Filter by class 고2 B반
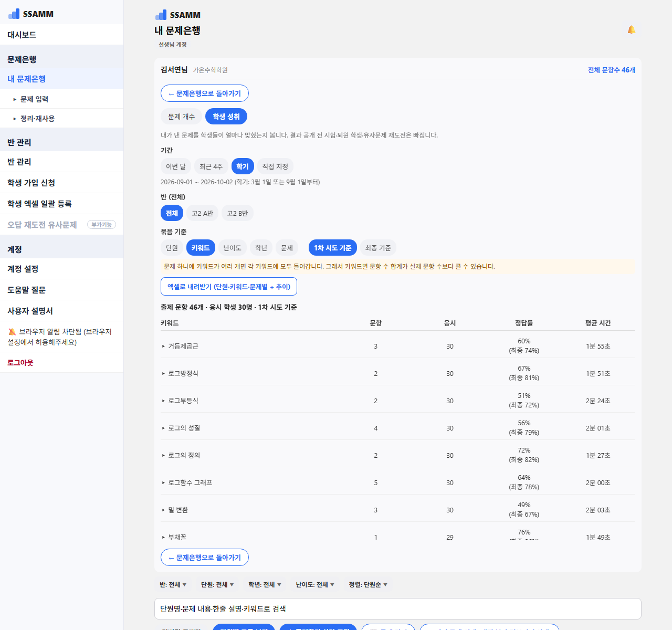Viewport: 672px width, 630px height. 237,213
